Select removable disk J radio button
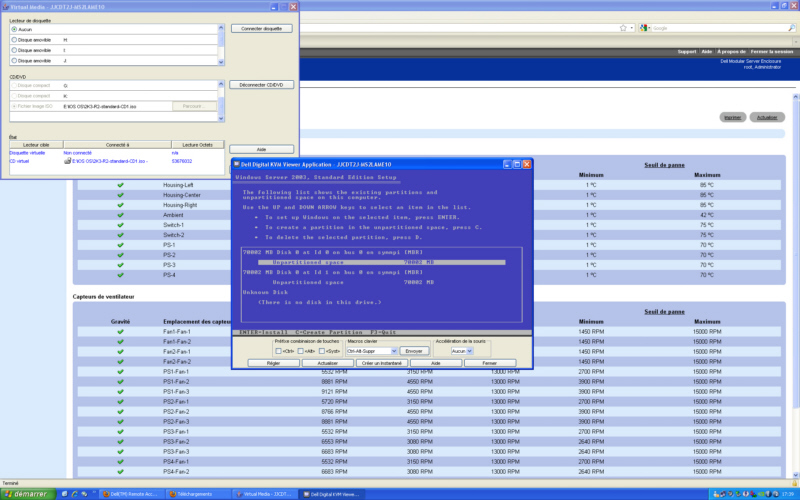 pos(14,61)
